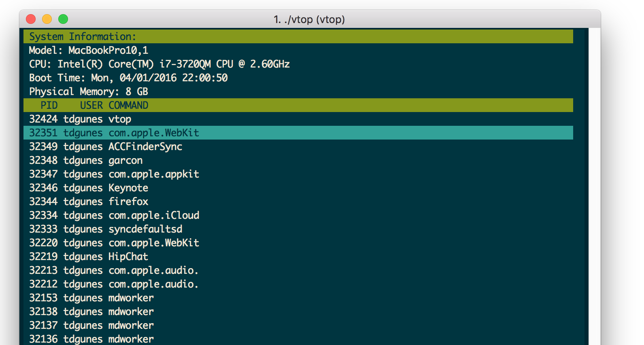Select process row 32153 mdworker
The width and height of the screenshot is (644, 345).
tap(298, 298)
